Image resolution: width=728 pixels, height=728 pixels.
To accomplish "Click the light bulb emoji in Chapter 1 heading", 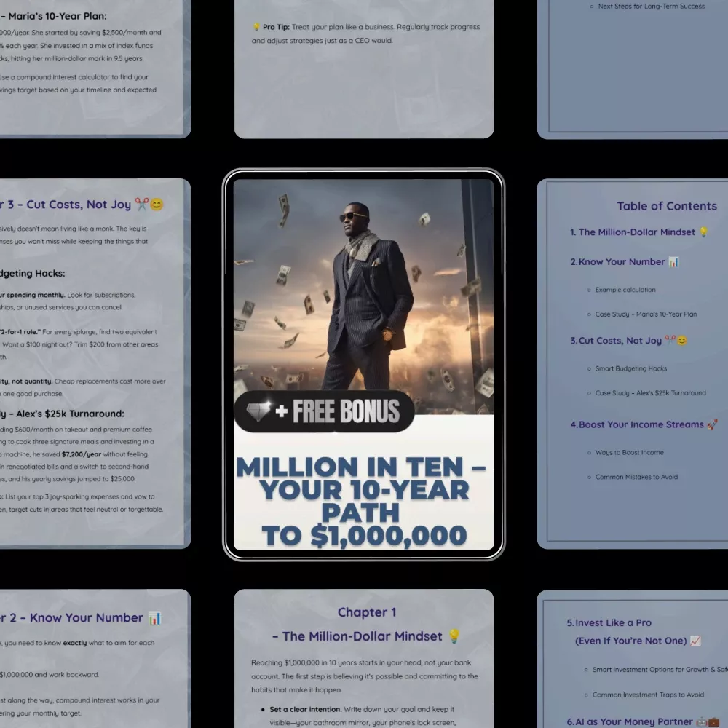I will (454, 636).
